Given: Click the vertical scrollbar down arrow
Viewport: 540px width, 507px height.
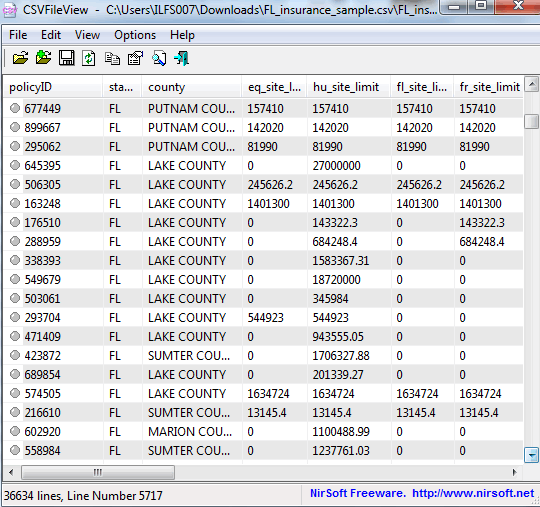Looking at the screenshot, I should point(531,455).
